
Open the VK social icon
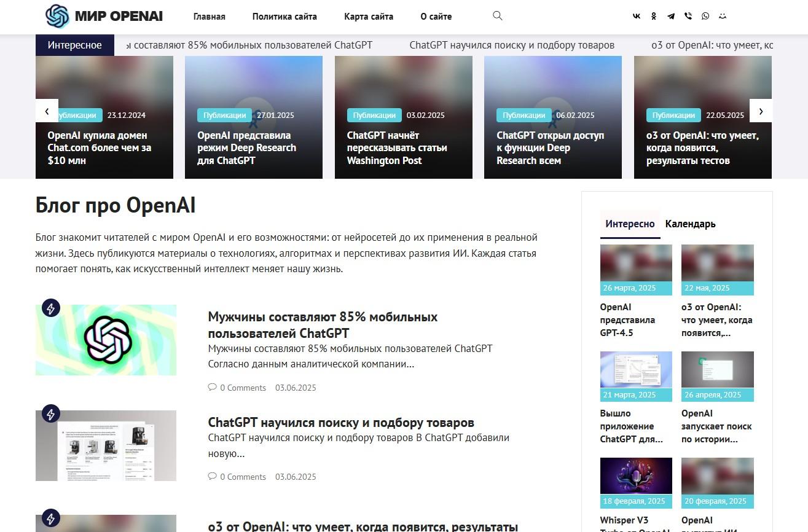[x=637, y=17]
